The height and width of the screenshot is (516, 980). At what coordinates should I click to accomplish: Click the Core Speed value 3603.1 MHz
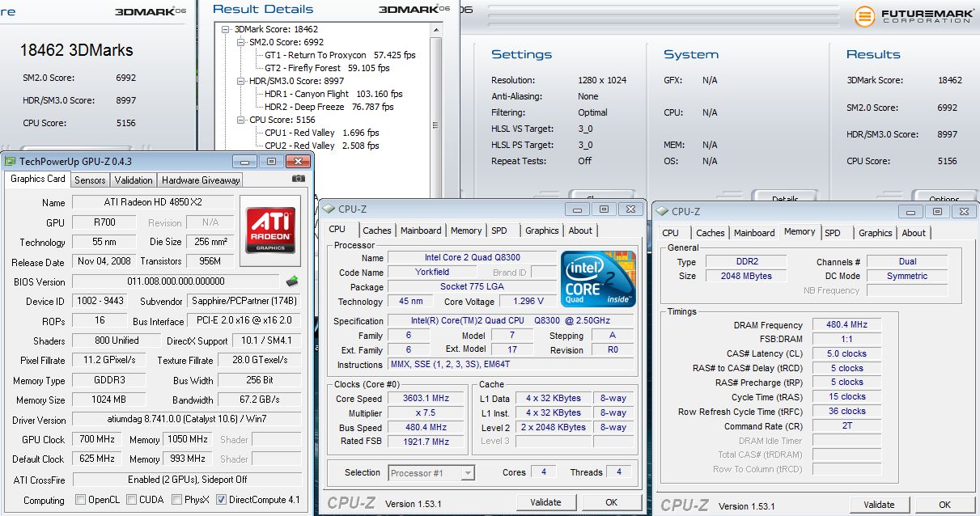pos(425,399)
